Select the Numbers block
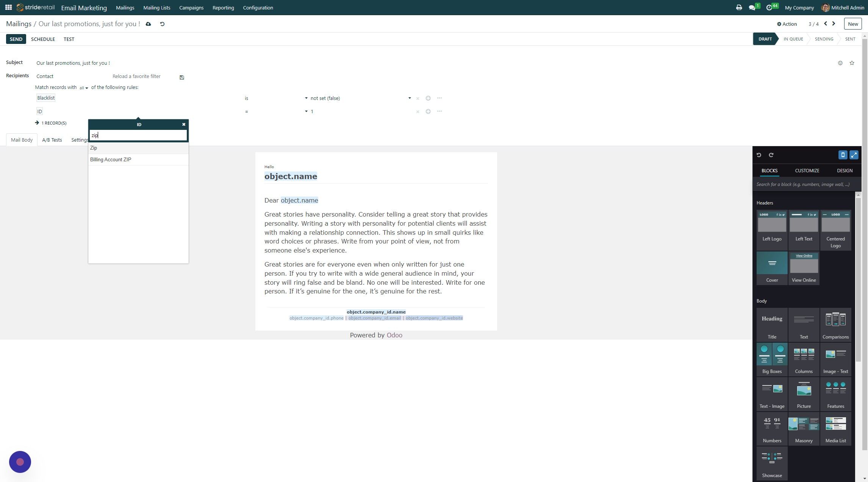This screenshot has height=482, width=868. tap(772, 428)
